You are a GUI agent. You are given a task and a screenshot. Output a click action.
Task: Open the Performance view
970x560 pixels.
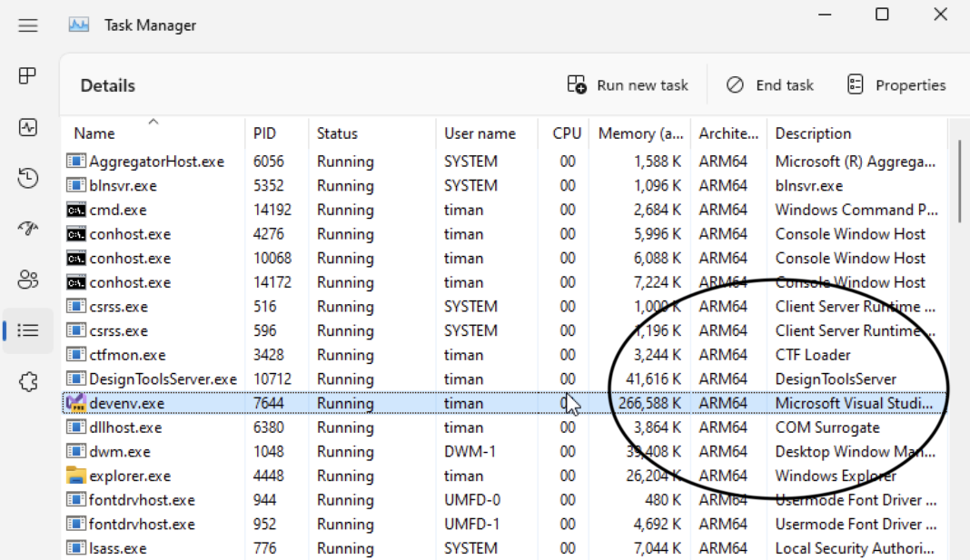point(27,127)
